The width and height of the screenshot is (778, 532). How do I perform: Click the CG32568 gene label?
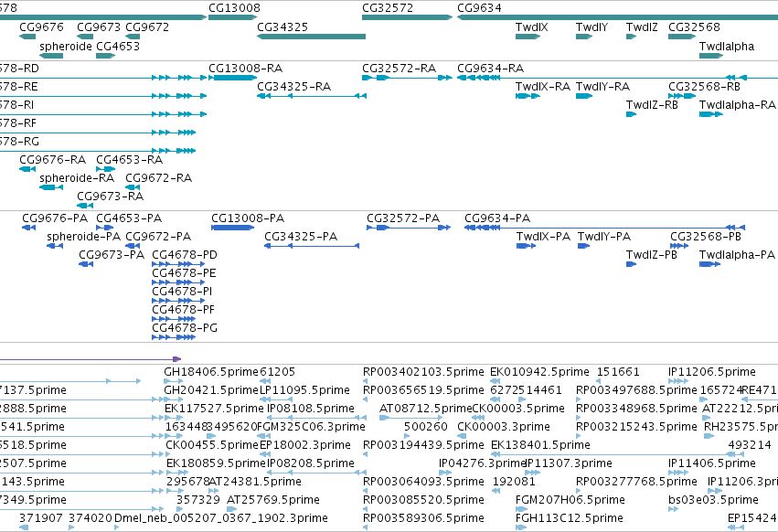coord(694,27)
